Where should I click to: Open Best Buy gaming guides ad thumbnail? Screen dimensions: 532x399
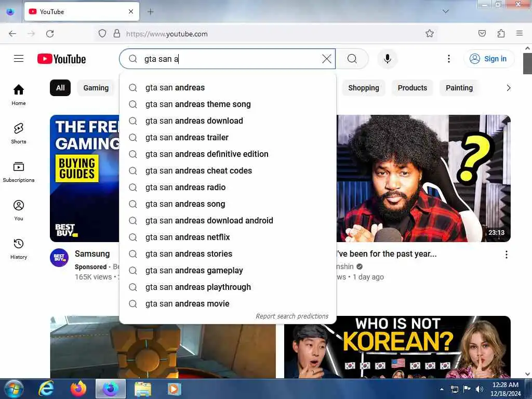pos(85,179)
